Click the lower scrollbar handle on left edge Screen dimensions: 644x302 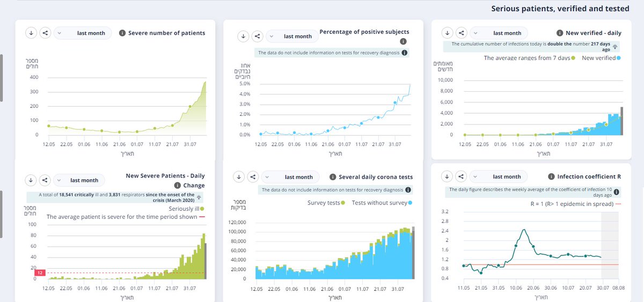click(1, 214)
